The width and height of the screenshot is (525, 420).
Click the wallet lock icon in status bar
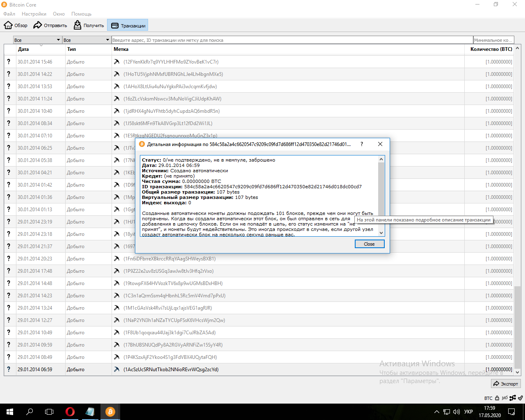[x=497, y=398]
